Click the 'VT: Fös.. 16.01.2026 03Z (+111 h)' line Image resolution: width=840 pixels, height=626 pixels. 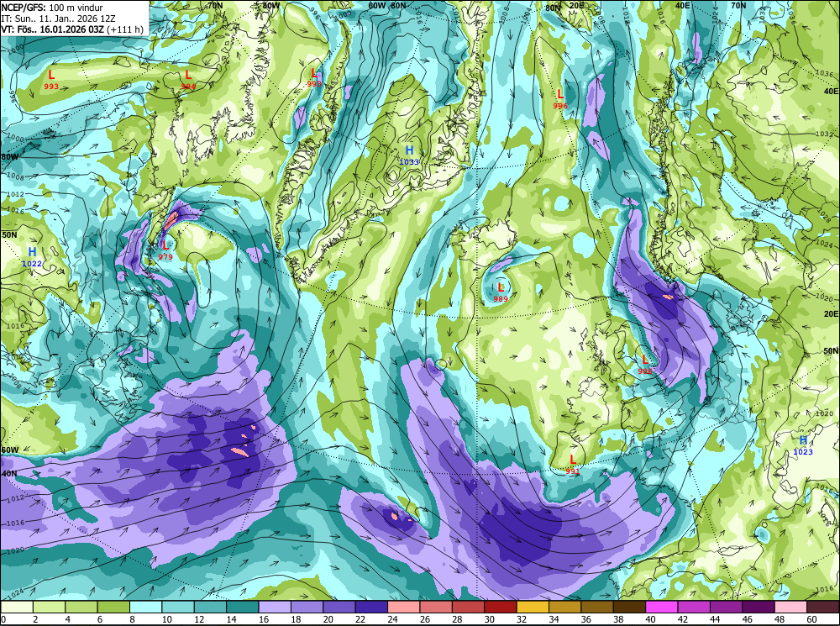click(x=72, y=29)
